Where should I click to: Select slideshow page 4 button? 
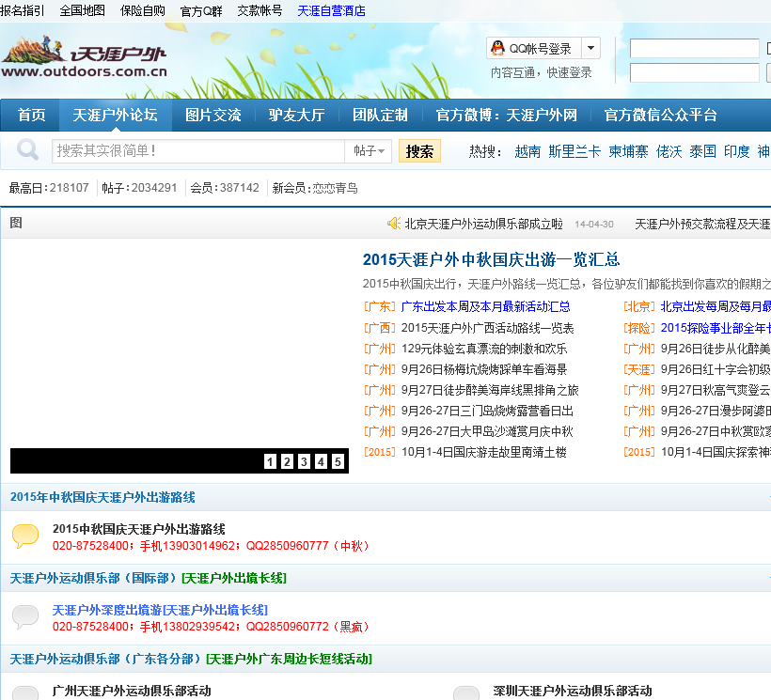321,461
